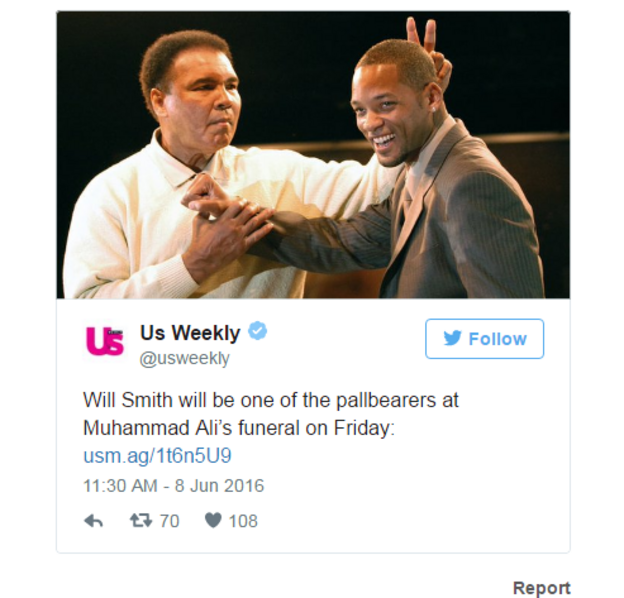Click the Report link
Image resolution: width=624 pixels, height=598 pixels.
click(x=542, y=588)
